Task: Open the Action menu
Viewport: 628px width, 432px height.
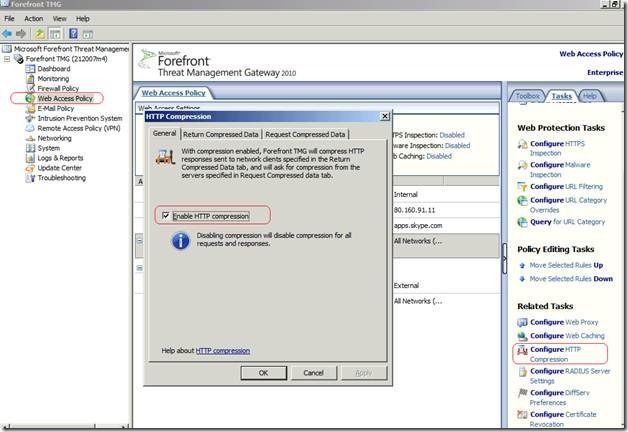Action: point(34,18)
